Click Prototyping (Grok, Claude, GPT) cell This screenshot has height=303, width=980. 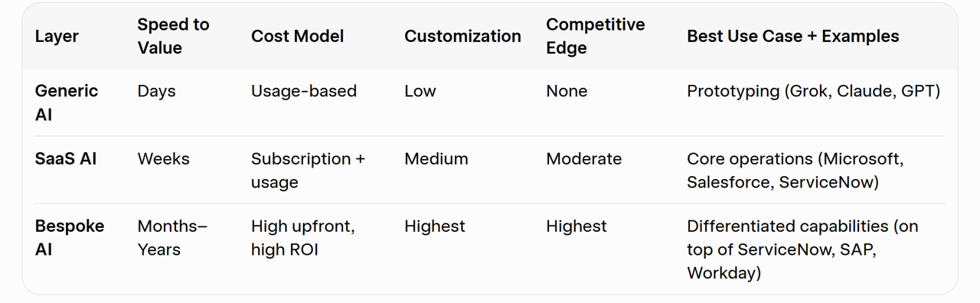[x=813, y=91]
